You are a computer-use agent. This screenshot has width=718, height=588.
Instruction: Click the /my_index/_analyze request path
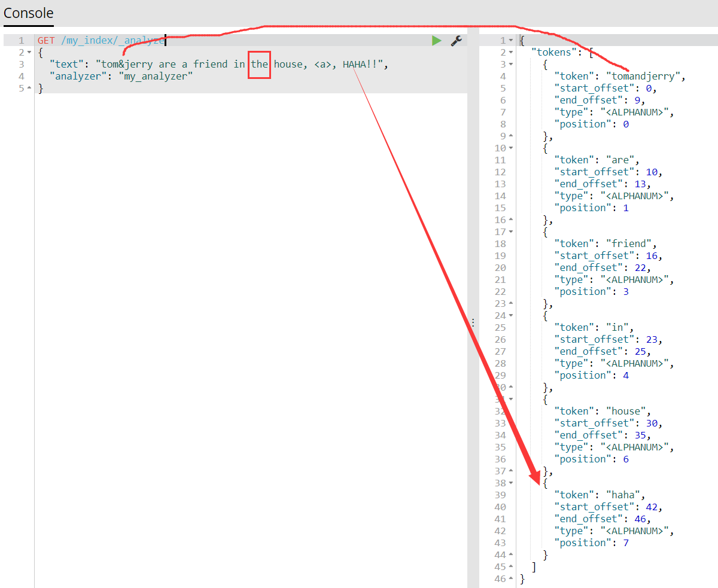112,40
